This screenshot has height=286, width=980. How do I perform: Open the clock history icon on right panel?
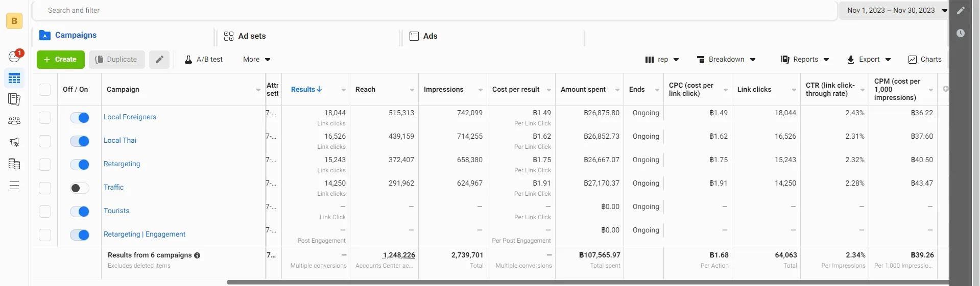pyautogui.click(x=961, y=33)
